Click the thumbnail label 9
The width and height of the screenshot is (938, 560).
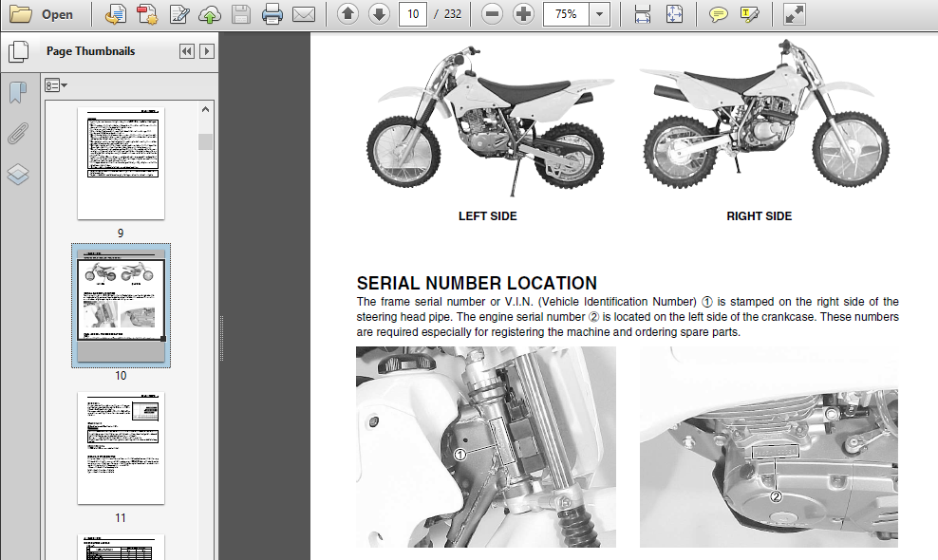coord(121,233)
